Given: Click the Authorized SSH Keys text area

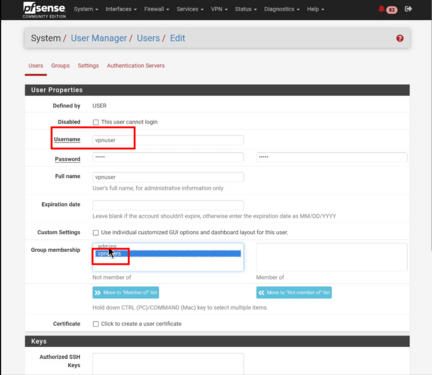Looking at the screenshot, I should [168, 364].
